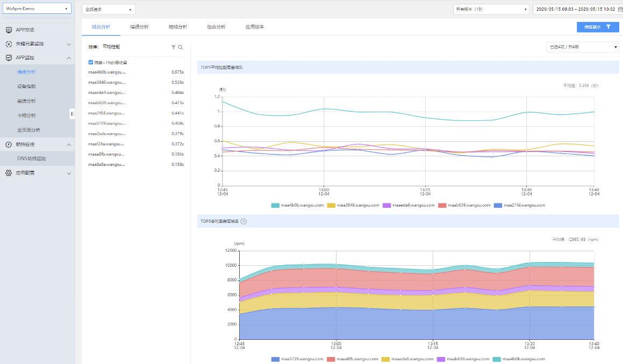Select the maaa8fb.wangsu... row in domain list

[x=136, y=155]
